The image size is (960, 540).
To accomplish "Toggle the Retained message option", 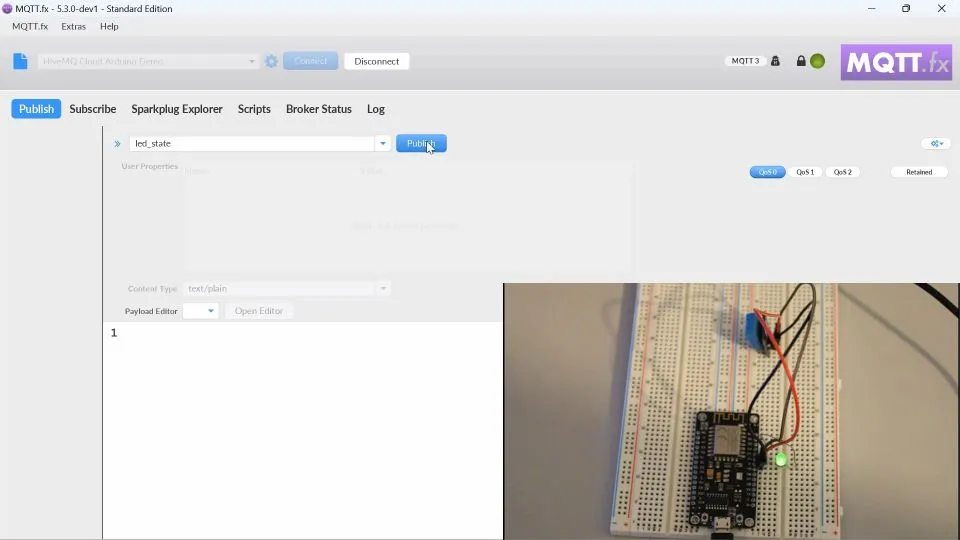I will (919, 172).
